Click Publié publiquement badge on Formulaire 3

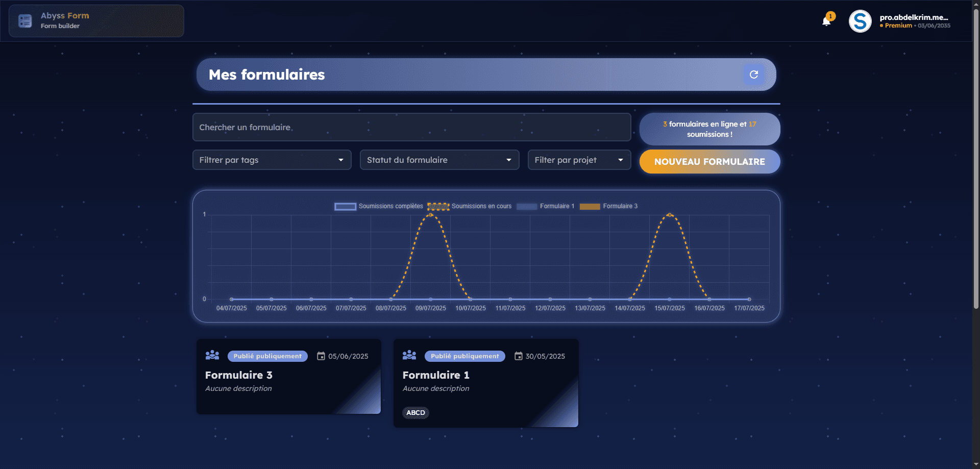267,356
